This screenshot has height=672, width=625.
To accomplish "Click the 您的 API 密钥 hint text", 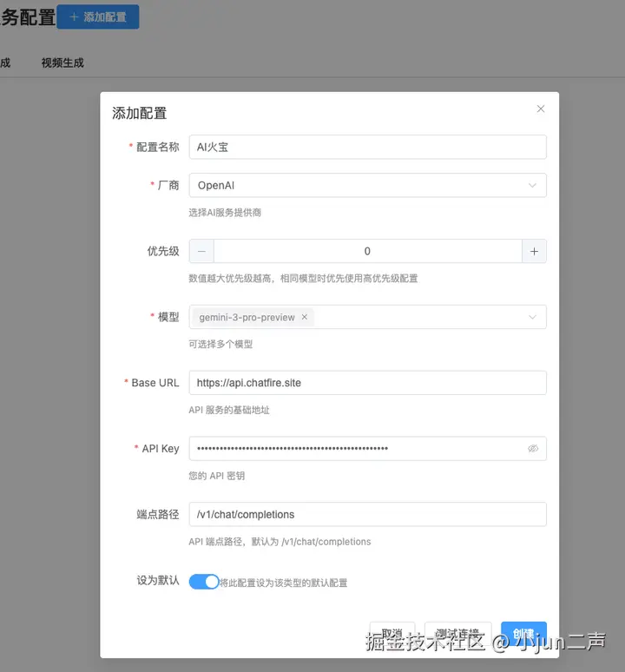I will pos(217,476).
